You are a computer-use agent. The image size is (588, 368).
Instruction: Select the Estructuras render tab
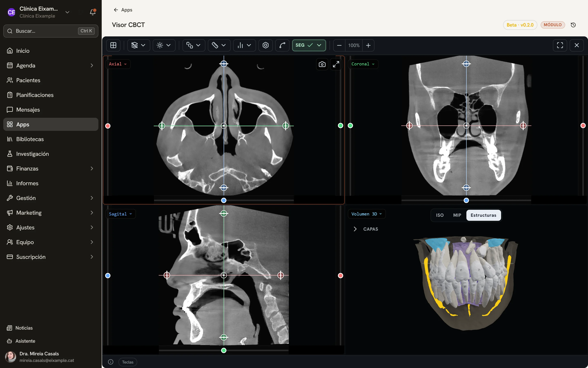[x=483, y=215]
